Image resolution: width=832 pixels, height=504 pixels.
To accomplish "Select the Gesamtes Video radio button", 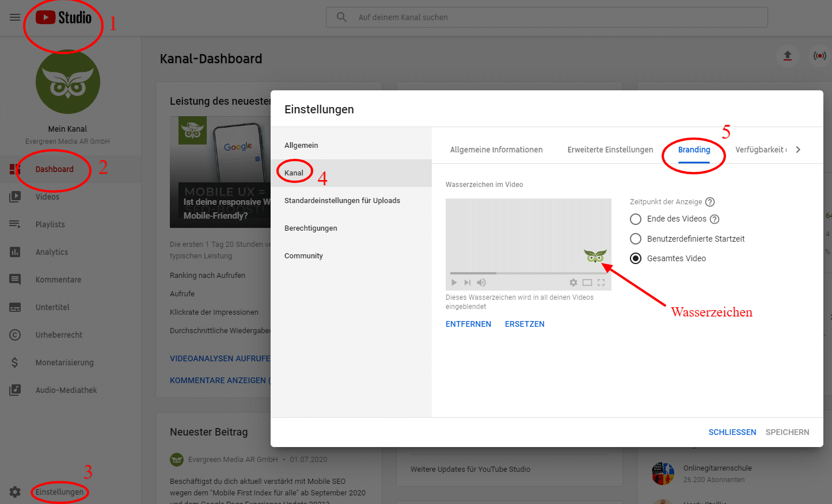I will (636, 258).
